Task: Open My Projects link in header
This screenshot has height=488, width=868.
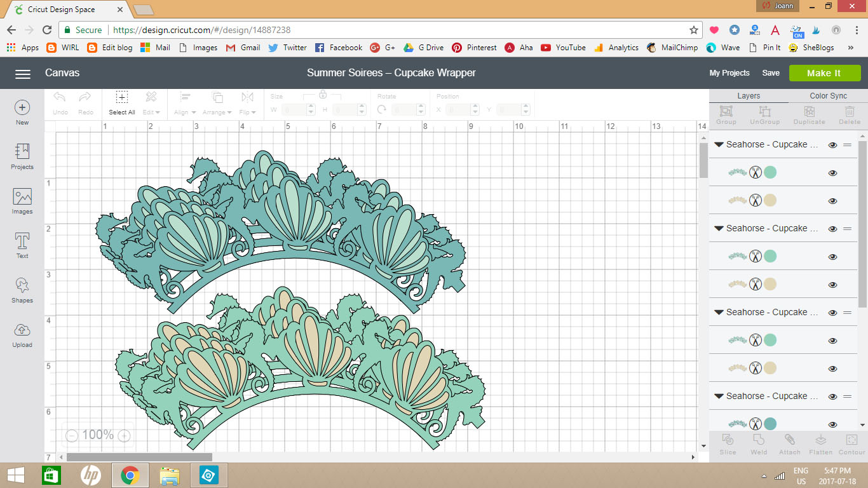Action: tap(729, 73)
